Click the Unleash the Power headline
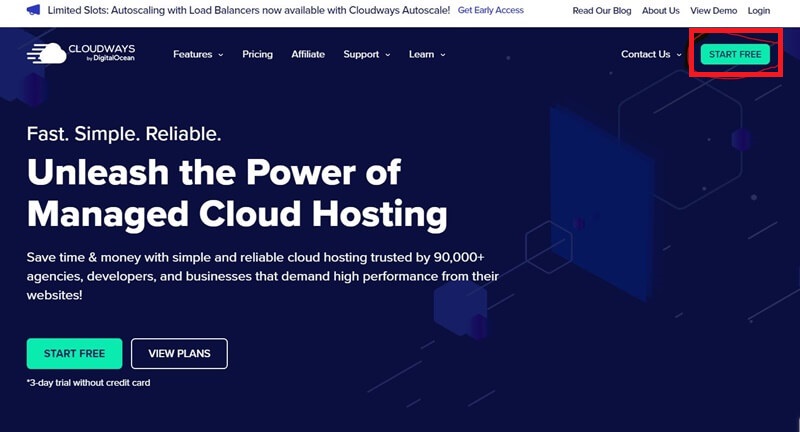 (237, 193)
